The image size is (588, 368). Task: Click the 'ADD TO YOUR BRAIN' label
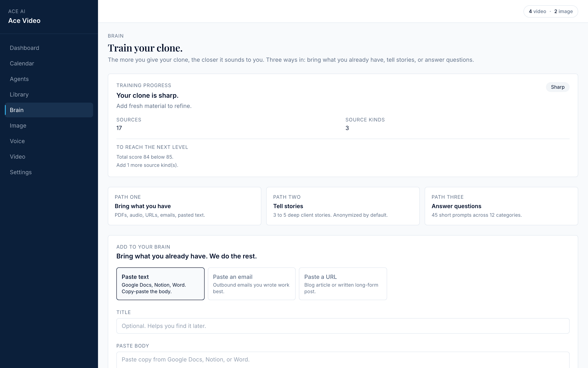(143, 247)
